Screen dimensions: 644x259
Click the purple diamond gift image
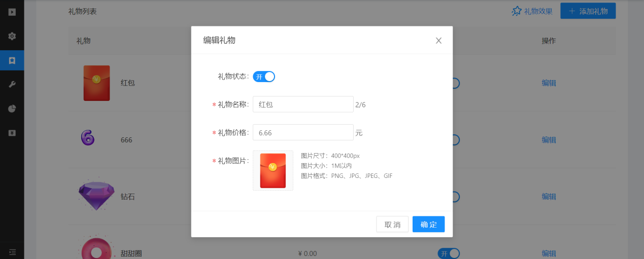click(x=96, y=195)
